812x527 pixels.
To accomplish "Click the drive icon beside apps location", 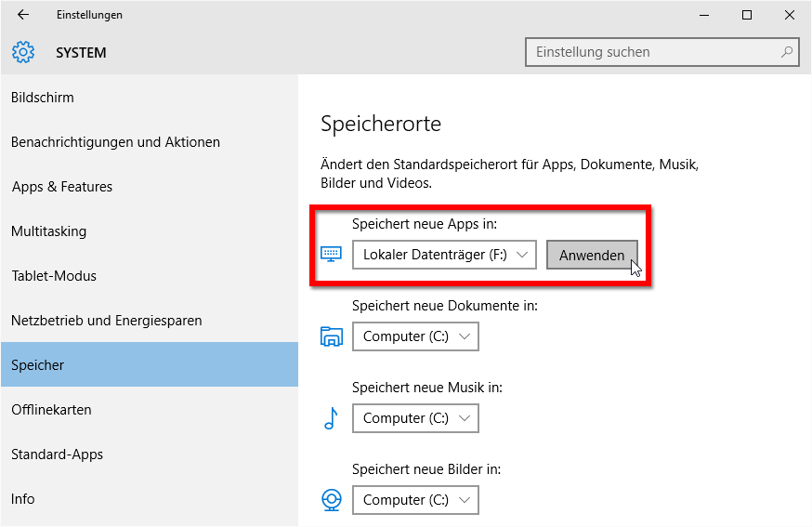I will 332,254.
